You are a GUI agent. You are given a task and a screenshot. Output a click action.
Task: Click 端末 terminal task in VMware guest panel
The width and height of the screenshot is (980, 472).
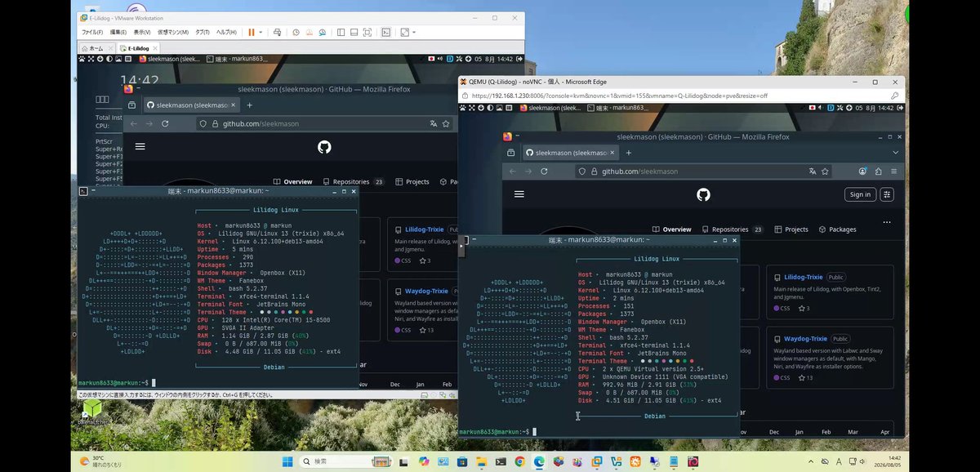235,59
